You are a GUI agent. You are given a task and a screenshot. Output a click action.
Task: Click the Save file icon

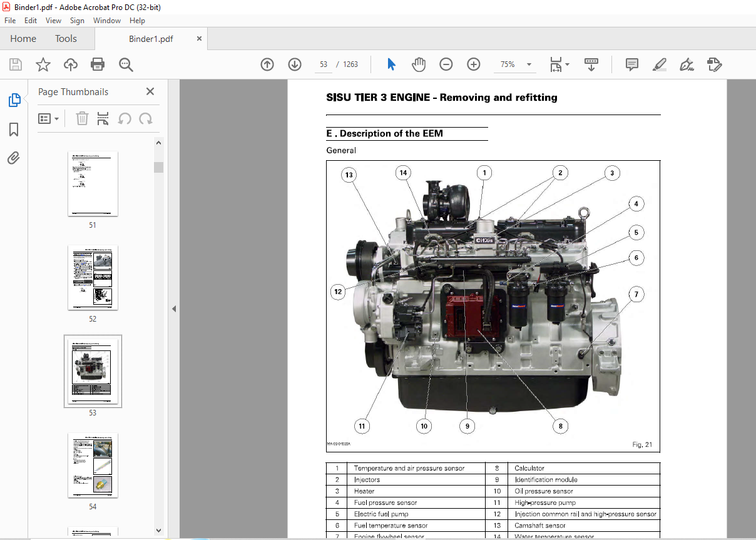(16, 64)
